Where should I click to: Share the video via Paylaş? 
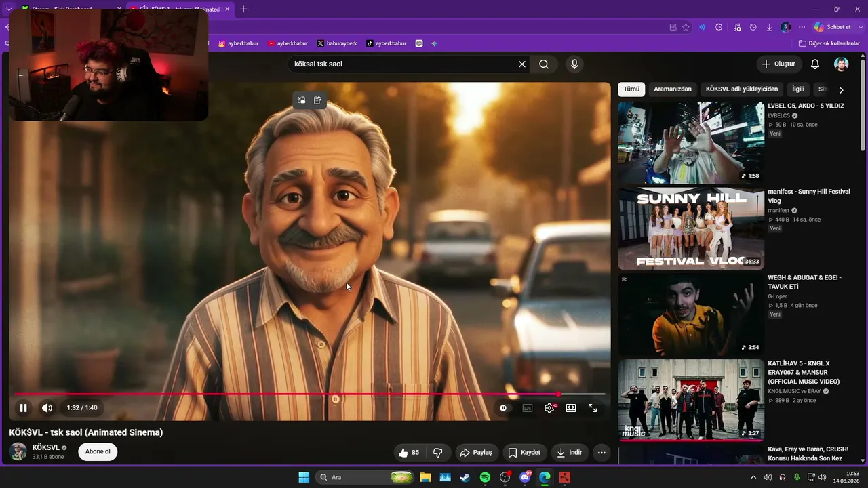coord(475,453)
